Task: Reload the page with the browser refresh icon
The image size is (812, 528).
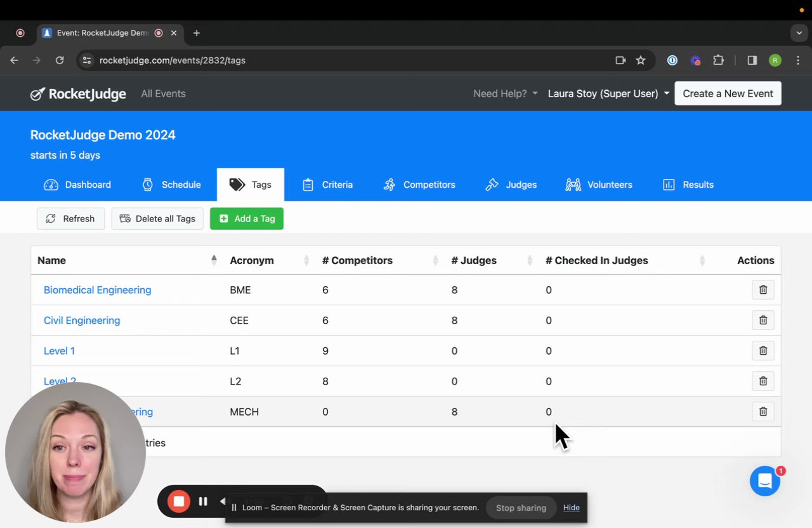Action: click(60, 60)
